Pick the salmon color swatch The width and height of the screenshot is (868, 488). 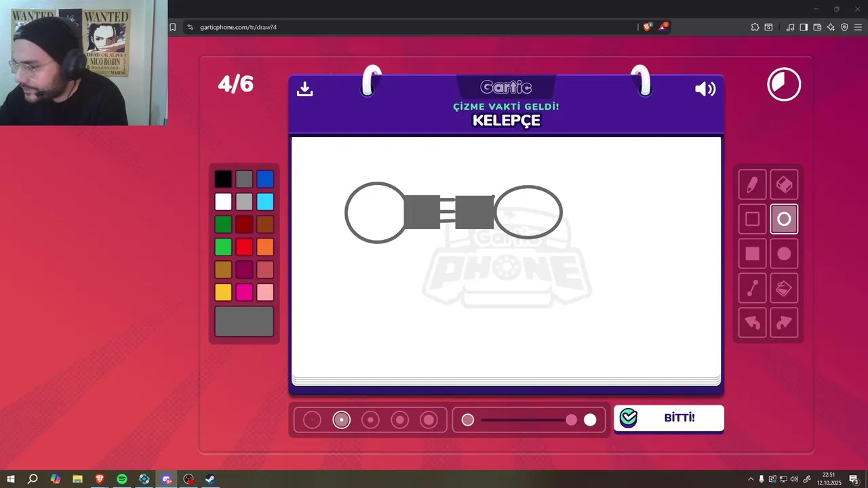(265, 270)
